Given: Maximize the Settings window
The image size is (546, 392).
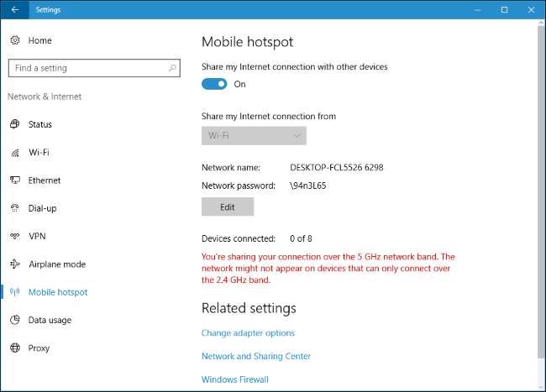Looking at the screenshot, I should click(504, 10).
